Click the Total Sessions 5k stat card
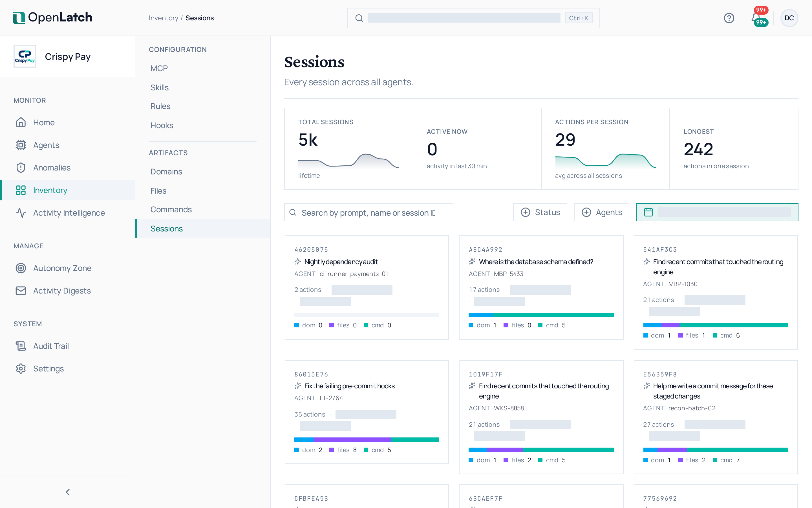The image size is (812, 508). click(348, 148)
